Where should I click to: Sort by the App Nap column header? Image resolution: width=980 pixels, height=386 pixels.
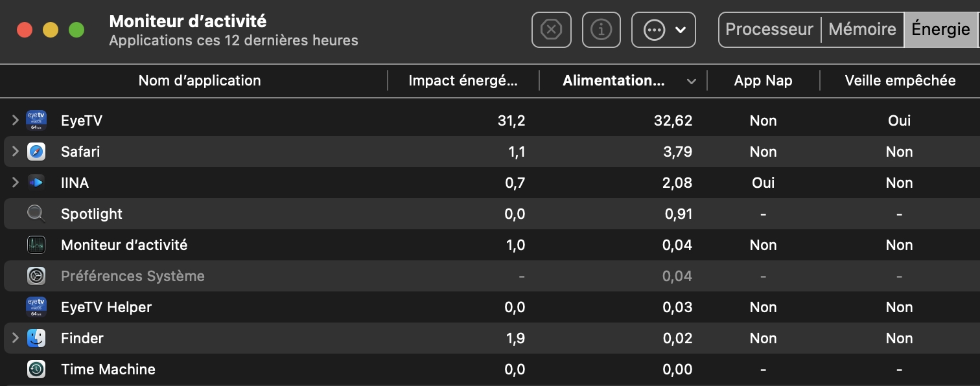[763, 81]
